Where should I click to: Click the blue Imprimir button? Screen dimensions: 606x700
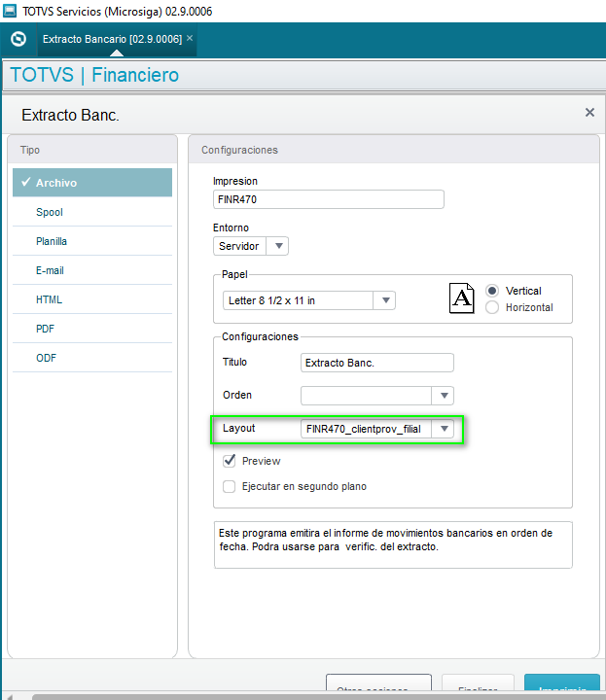[562, 683]
